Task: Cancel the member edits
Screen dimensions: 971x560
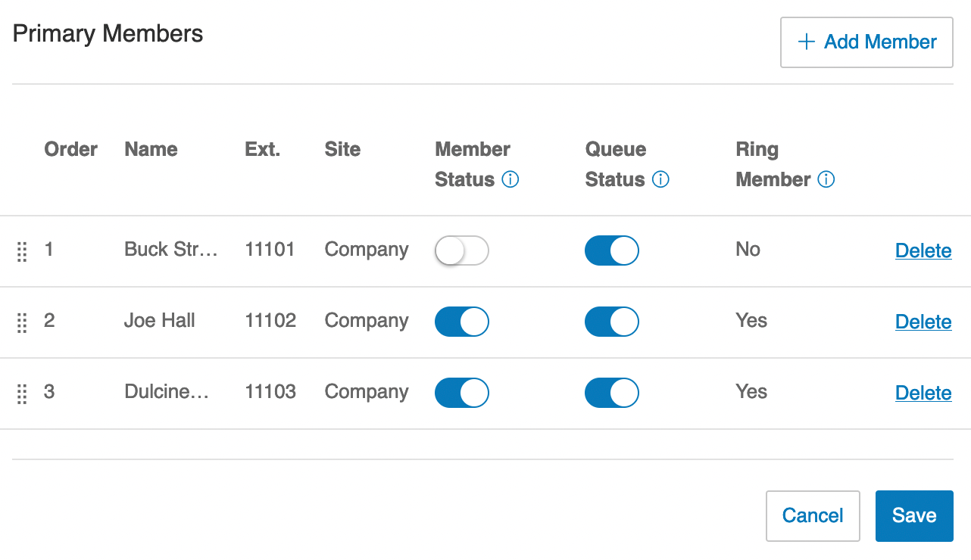Action: coord(813,516)
